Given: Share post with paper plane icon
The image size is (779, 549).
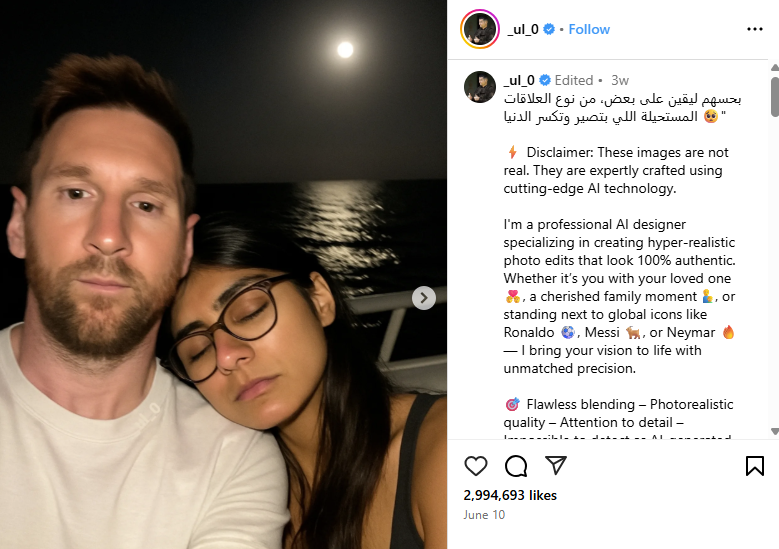Looking at the screenshot, I should pos(556,465).
